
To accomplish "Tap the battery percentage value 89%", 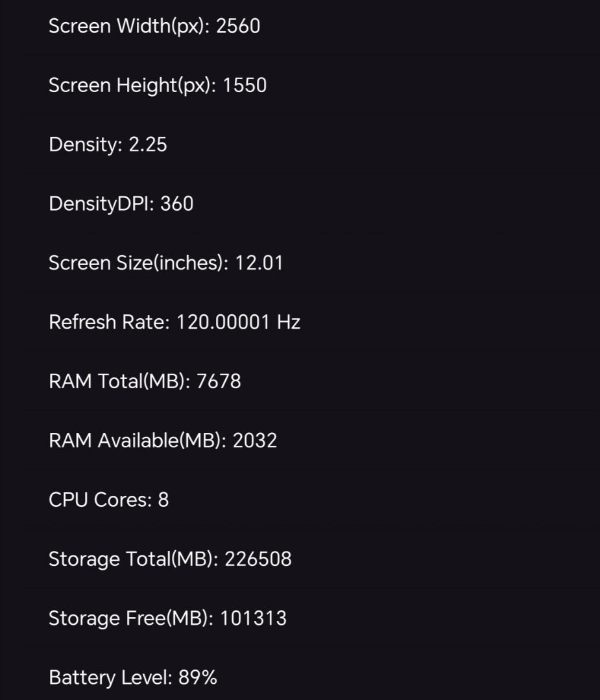I will pyautogui.click(x=198, y=678).
